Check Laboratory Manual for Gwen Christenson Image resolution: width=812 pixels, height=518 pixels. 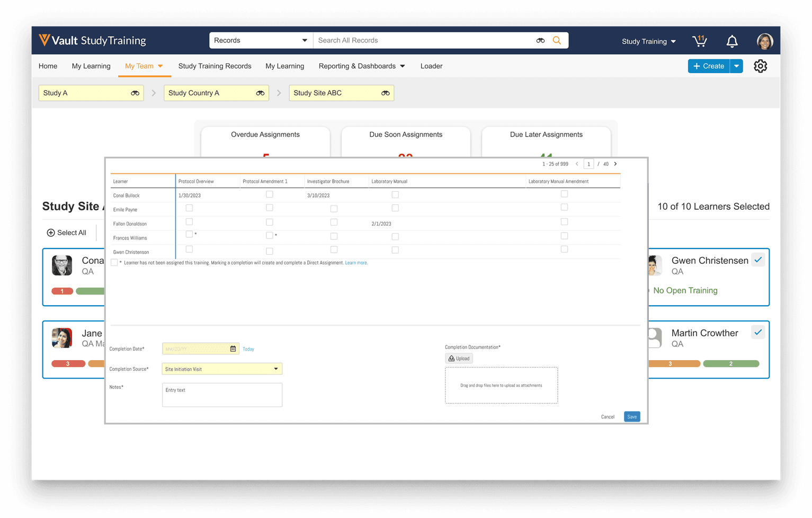395,250
